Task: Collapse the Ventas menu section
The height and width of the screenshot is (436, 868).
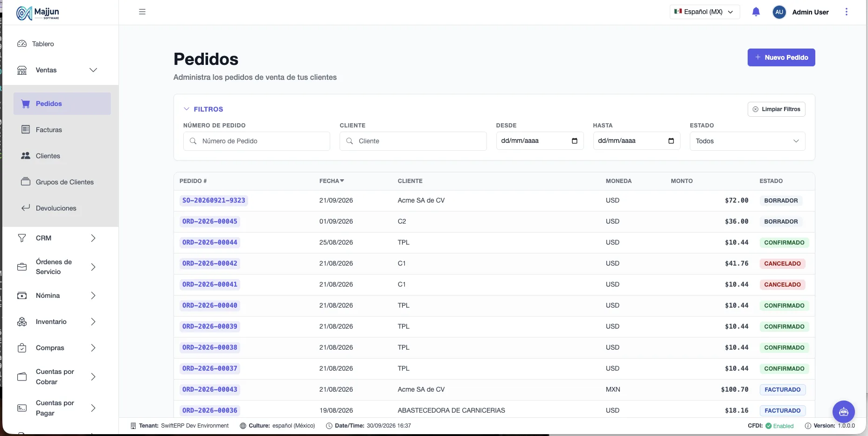Action: [93, 70]
